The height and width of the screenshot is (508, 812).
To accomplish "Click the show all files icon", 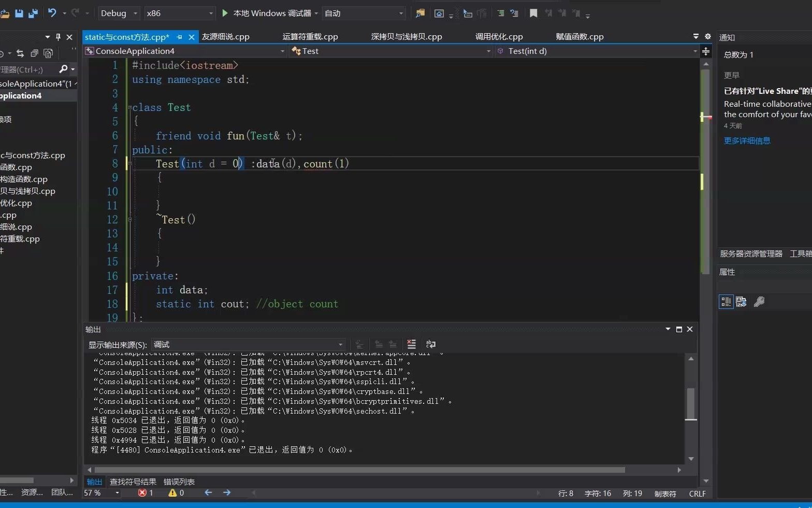I will click(x=48, y=53).
